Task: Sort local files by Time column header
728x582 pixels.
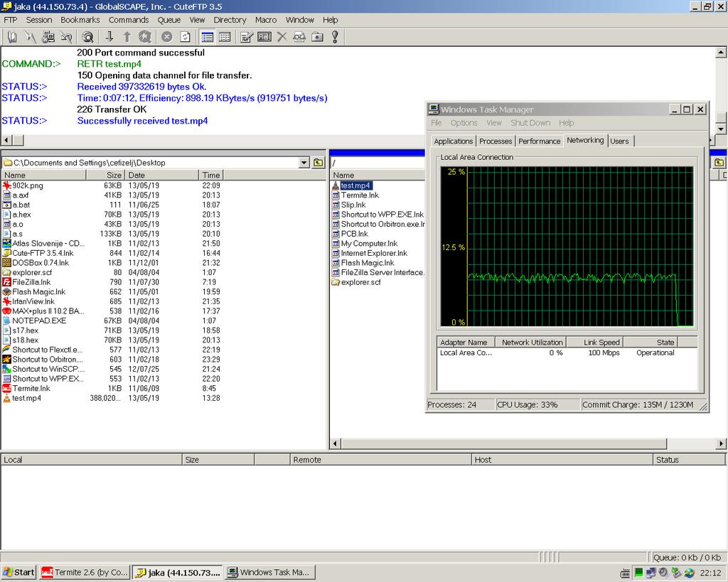Action: click(211, 175)
